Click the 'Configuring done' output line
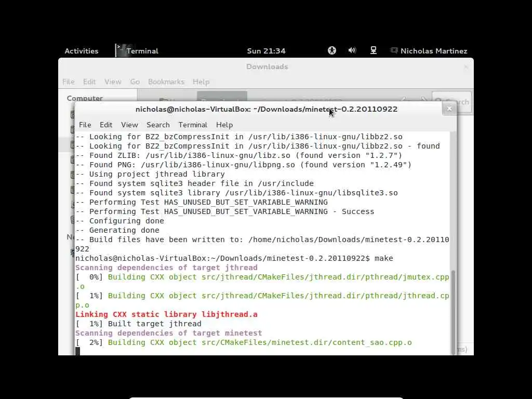 tap(120, 221)
